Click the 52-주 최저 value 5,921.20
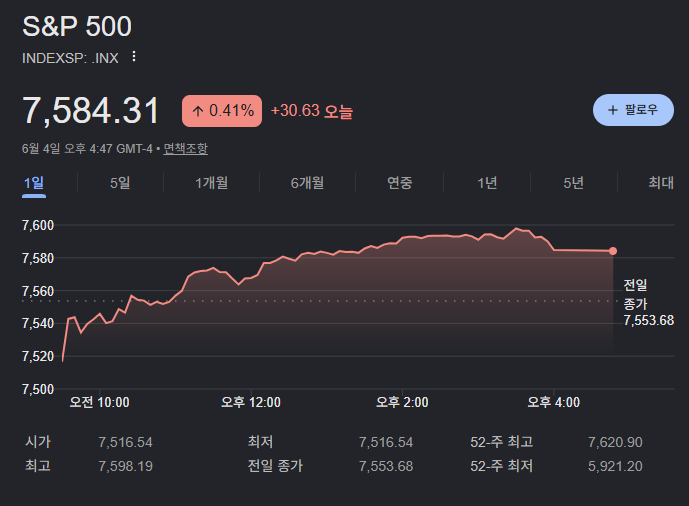 click(615, 466)
